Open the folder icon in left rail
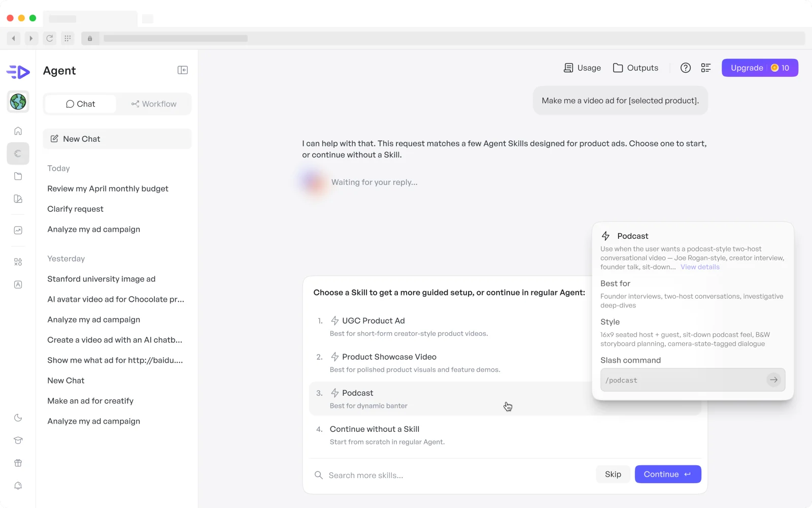 coord(18,176)
